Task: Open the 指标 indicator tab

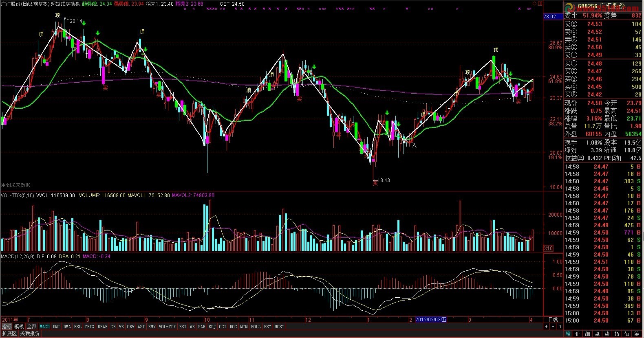Action: pyautogui.click(x=7, y=327)
